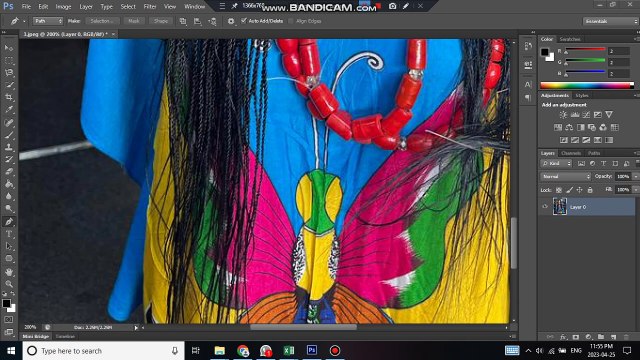The height and width of the screenshot is (360, 640).
Task: Select the Blur tool
Action: tap(9, 196)
